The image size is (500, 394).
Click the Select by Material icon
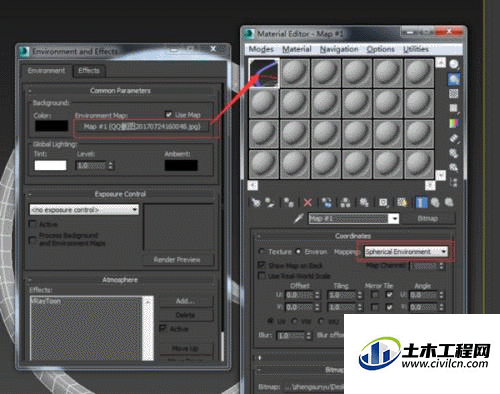click(454, 167)
